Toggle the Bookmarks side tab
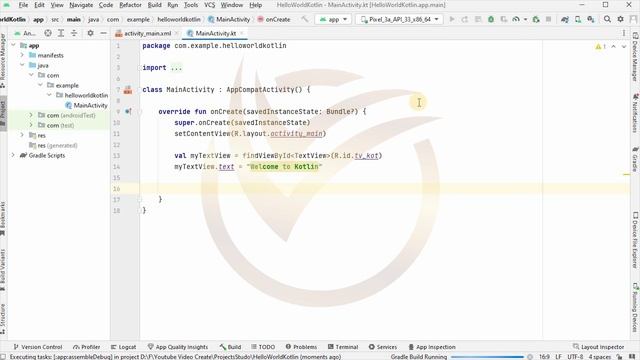This screenshot has height=360, width=640. point(3,219)
